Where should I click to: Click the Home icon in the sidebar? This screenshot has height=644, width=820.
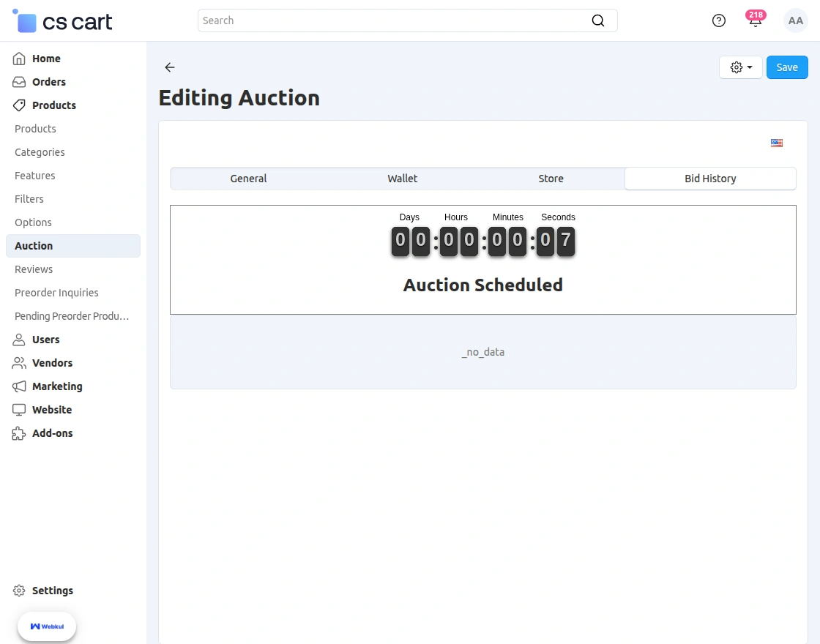(x=18, y=59)
